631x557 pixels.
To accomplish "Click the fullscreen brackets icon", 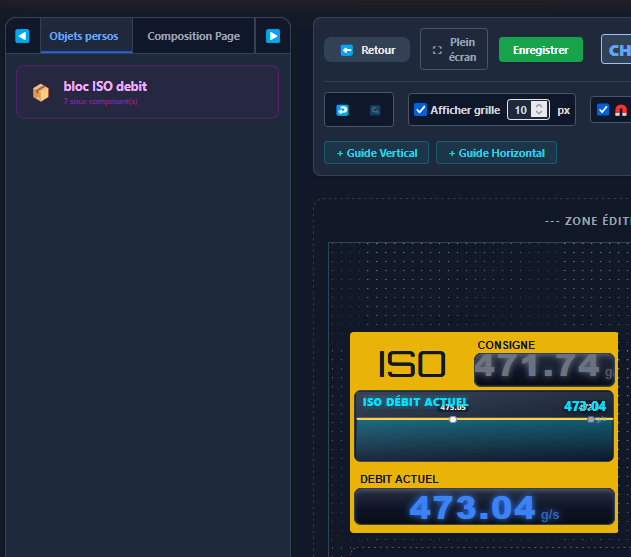I will pos(437,50).
